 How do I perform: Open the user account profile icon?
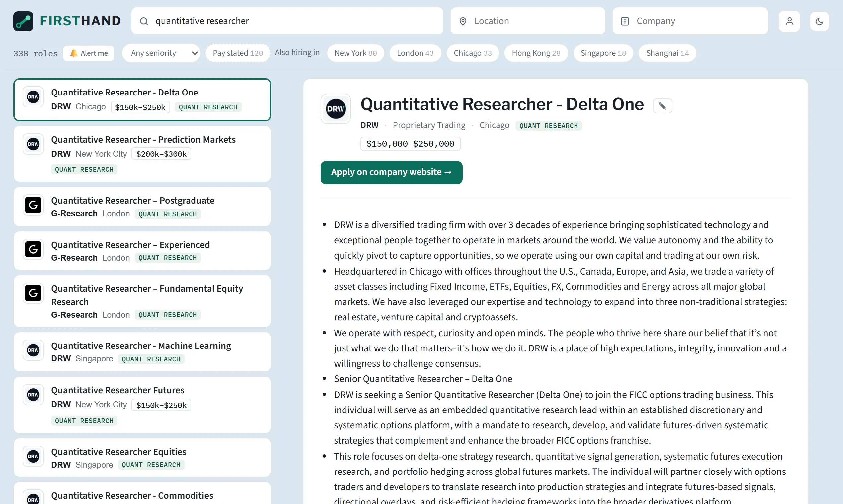pos(789,21)
